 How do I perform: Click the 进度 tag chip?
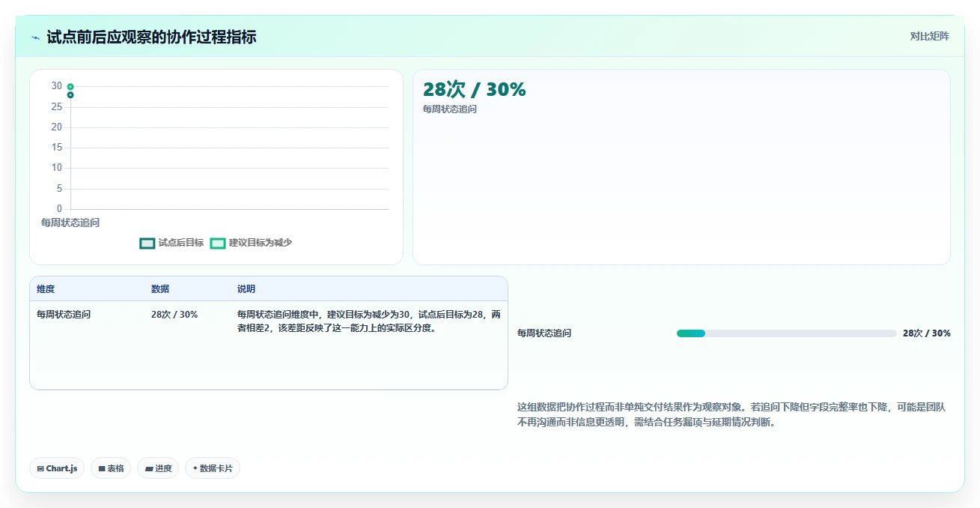[x=158, y=468]
